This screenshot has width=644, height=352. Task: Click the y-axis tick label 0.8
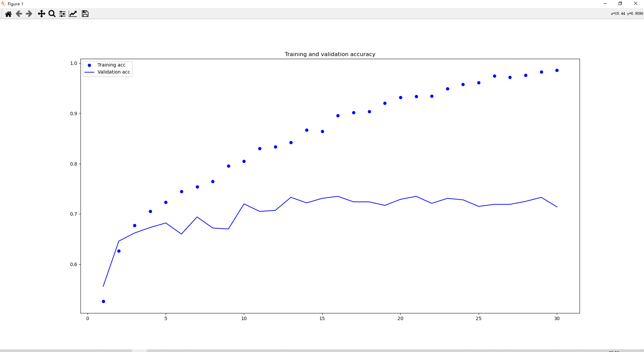(73, 164)
